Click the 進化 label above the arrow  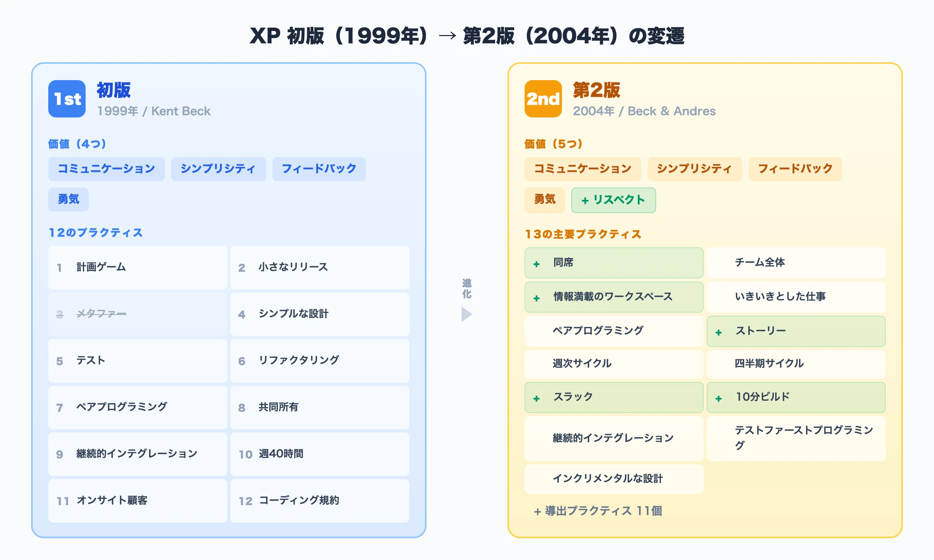coord(467,289)
